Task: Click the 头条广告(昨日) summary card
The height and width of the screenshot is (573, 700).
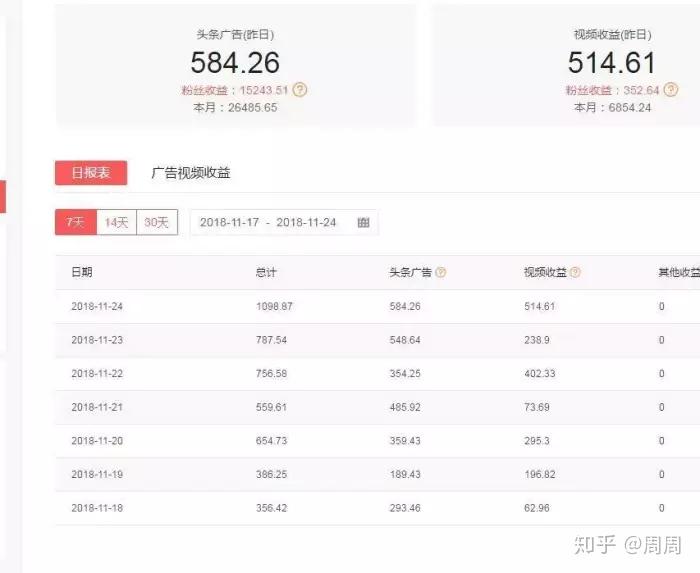Action: (236, 66)
